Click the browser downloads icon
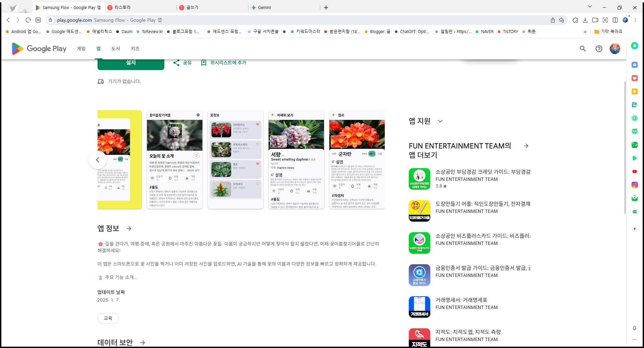 [585, 20]
